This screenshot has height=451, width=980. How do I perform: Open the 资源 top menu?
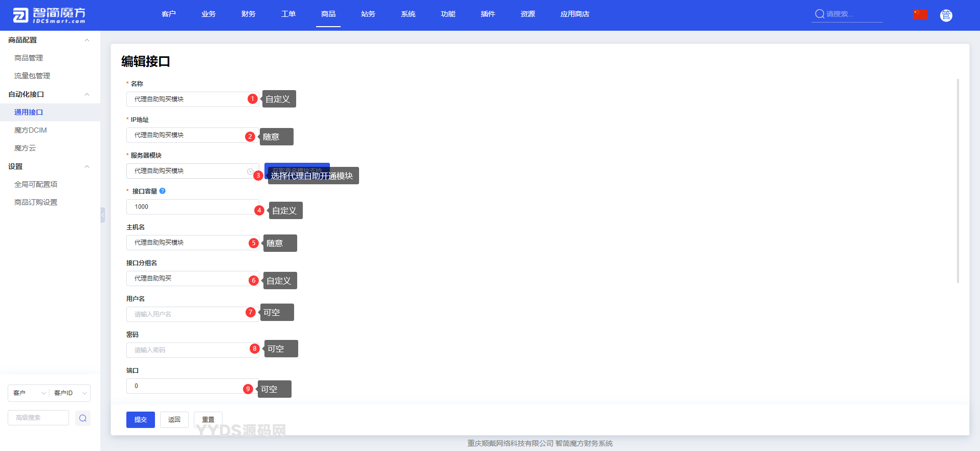[528, 14]
